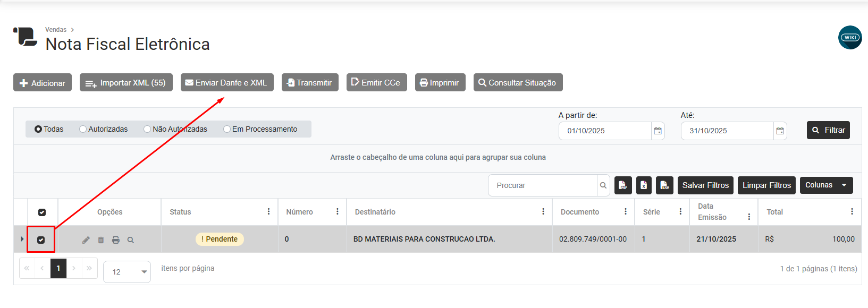Sort by the Destinatário column header
868x308 pixels.
pos(375,212)
